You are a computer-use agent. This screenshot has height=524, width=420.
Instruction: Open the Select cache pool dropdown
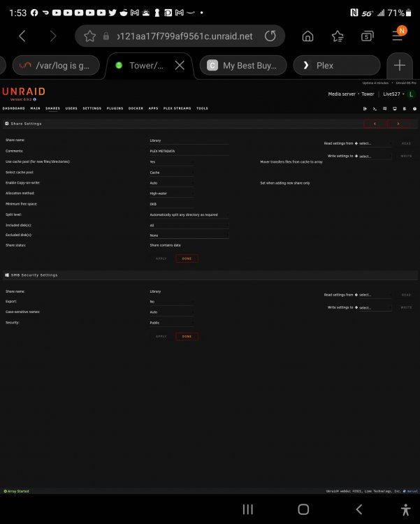(x=171, y=173)
